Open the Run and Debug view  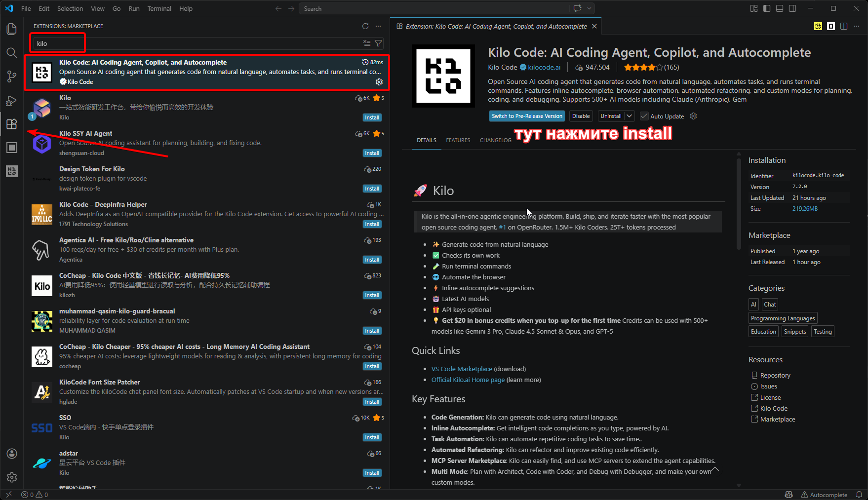pos(12,100)
